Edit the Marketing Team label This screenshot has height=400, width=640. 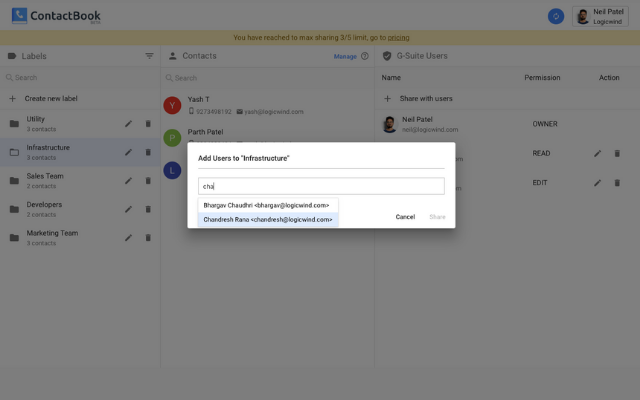click(129, 238)
